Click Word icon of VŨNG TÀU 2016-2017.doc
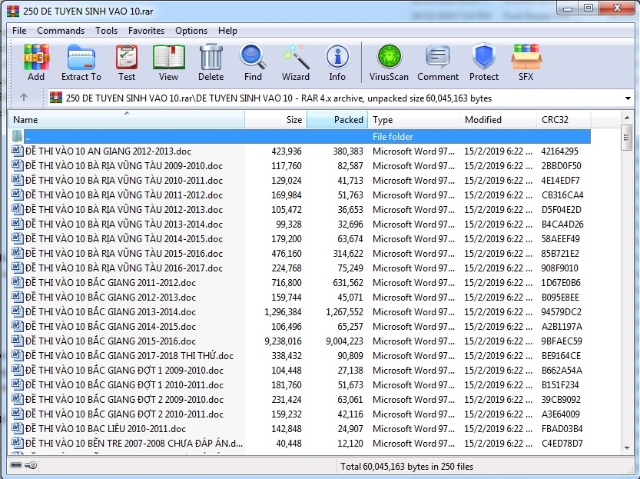640x479 pixels. tap(17, 268)
